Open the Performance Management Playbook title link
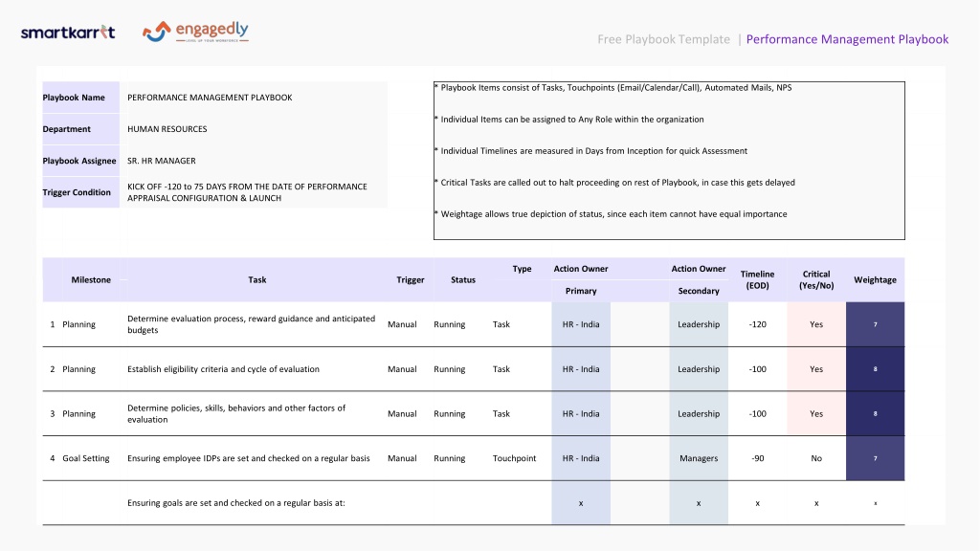Viewport: 980px width, 551px height. pyautogui.click(x=847, y=39)
